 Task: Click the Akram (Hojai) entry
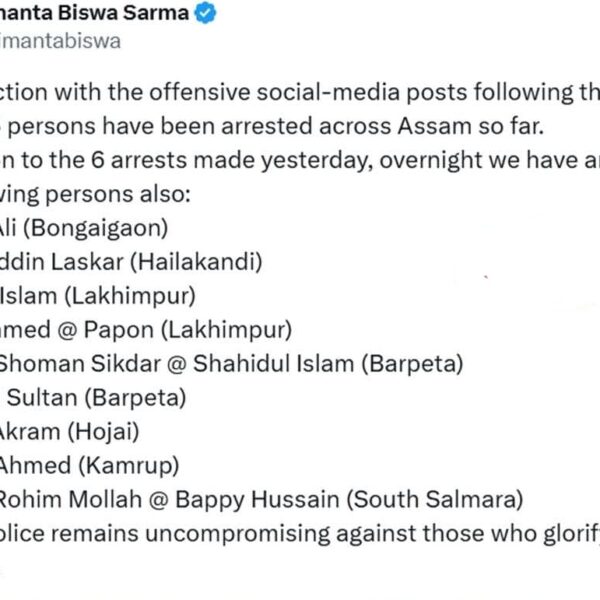pos(70,431)
